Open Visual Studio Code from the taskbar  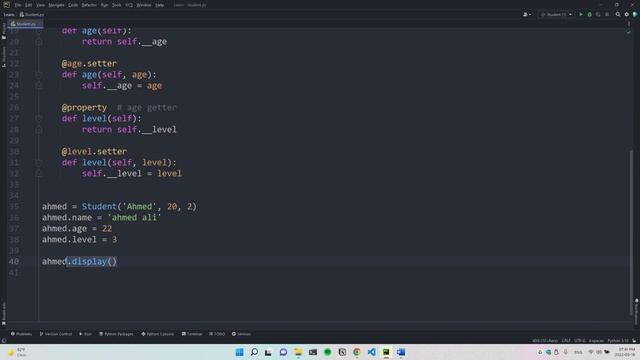click(x=371, y=352)
